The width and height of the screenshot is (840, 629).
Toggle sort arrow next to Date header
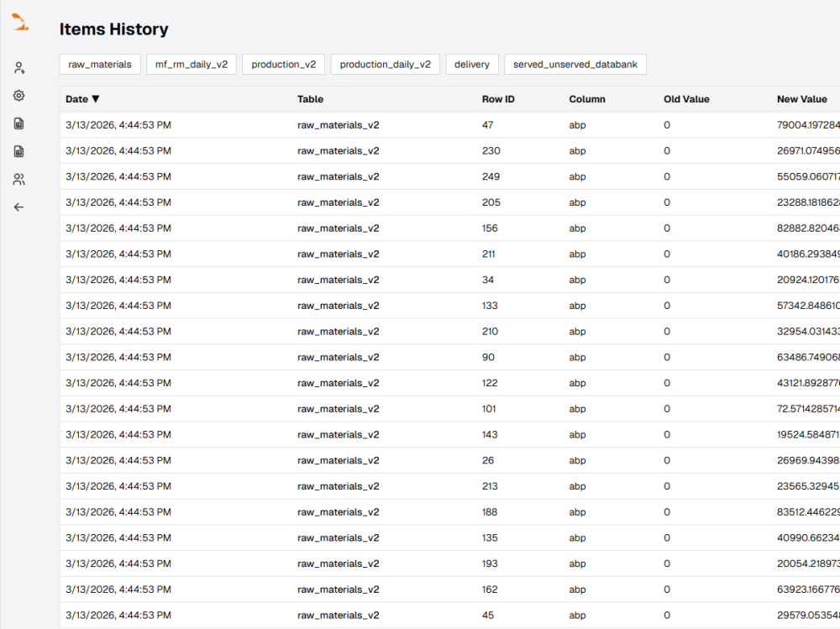pos(96,98)
